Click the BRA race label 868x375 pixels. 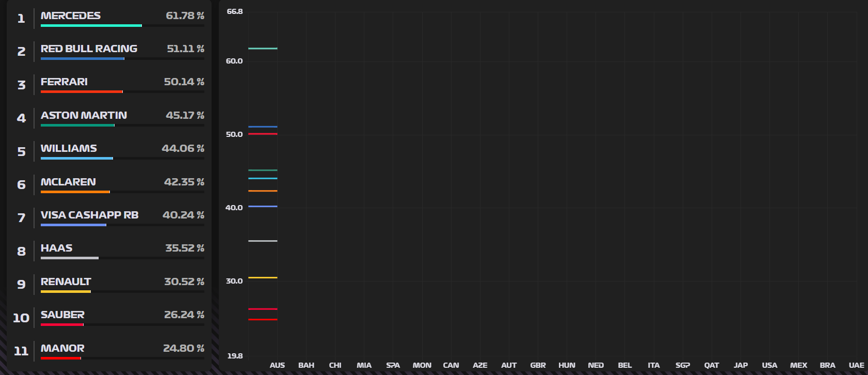coord(827,365)
